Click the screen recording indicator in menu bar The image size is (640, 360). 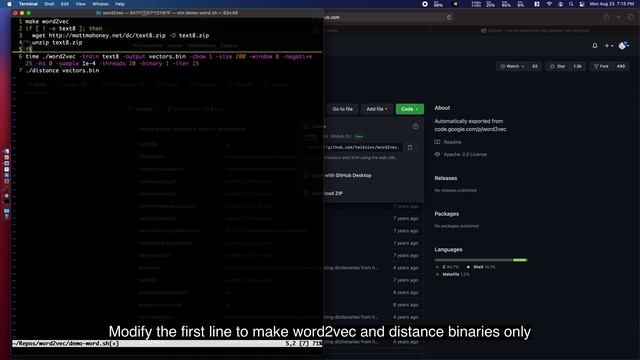coord(425,4)
